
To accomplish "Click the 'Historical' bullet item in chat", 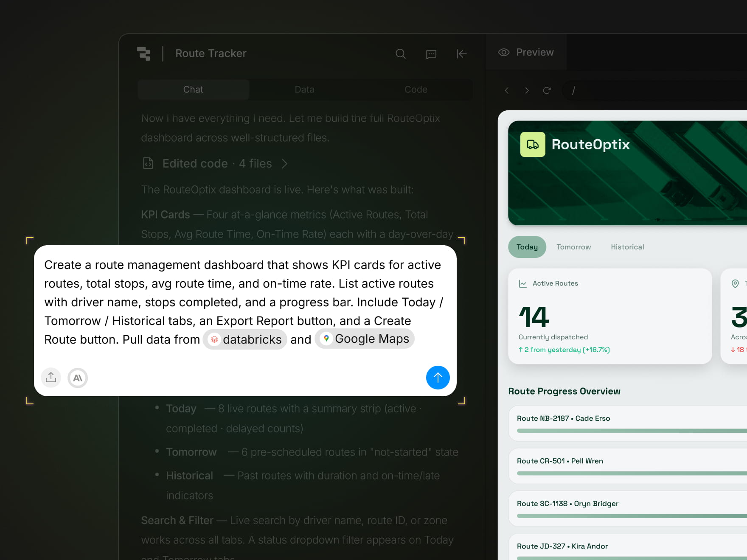I will click(190, 476).
